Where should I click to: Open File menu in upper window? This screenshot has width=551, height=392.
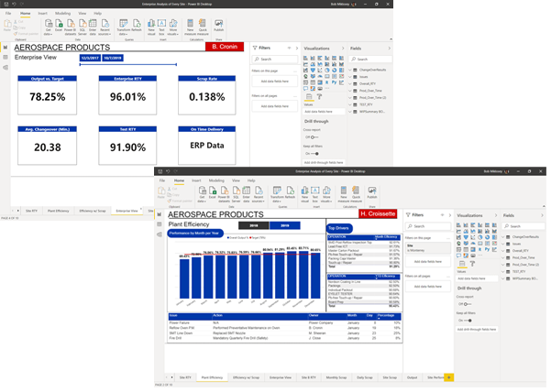point(8,14)
